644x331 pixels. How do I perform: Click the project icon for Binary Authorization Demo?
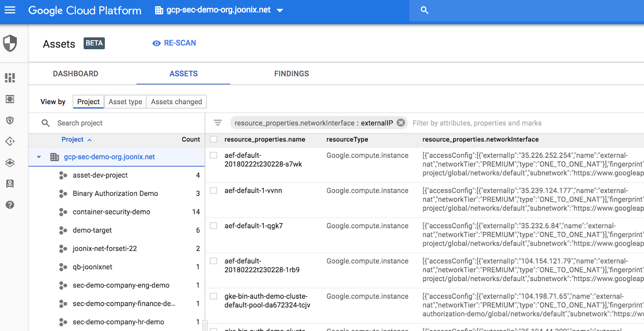coord(63,194)
